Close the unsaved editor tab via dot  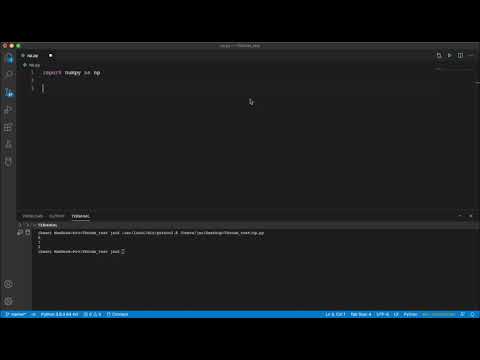(51, 56)
